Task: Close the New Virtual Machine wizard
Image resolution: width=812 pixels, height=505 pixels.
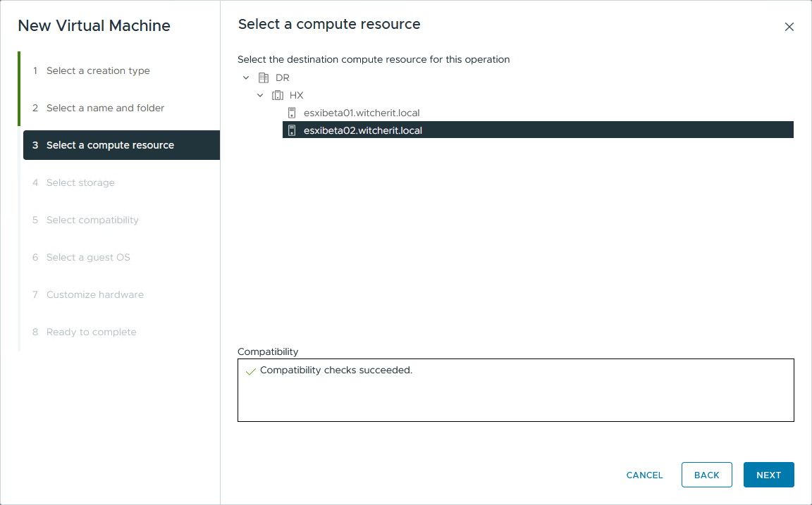Action: click(x=789, y=26)
